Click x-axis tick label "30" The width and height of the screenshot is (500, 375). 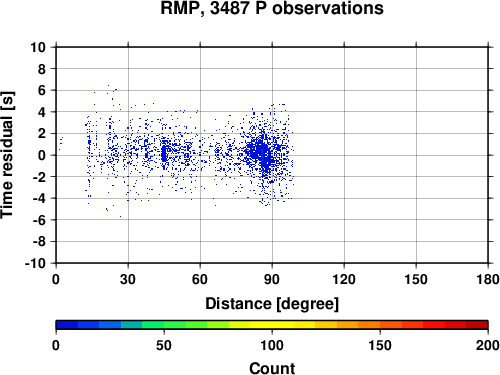(128, 279)
